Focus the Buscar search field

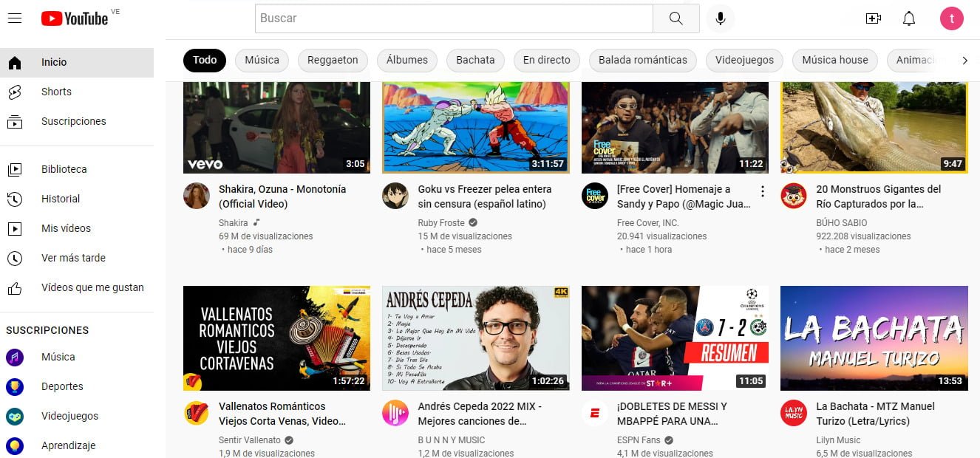pos(454,18)
